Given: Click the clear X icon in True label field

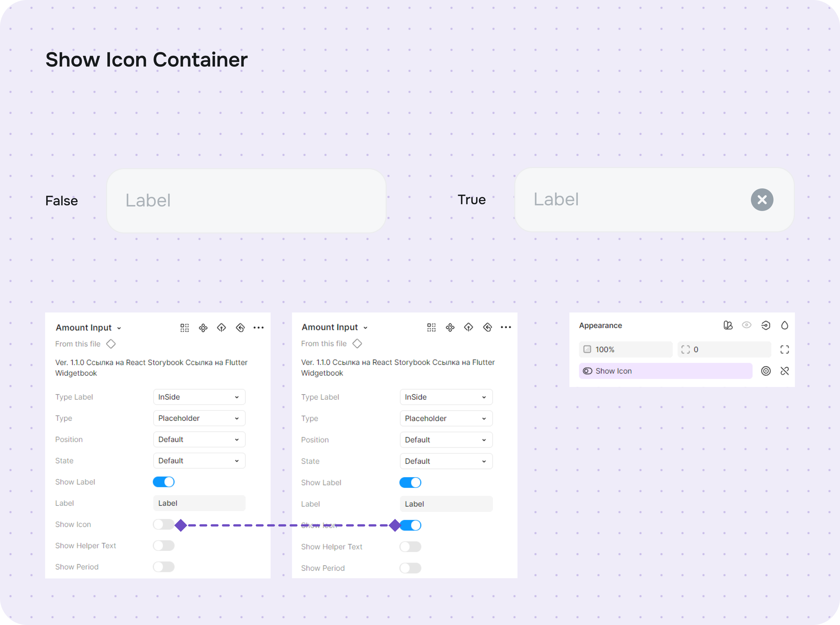Looking at the screenshot, I should [x=762, y=200].
